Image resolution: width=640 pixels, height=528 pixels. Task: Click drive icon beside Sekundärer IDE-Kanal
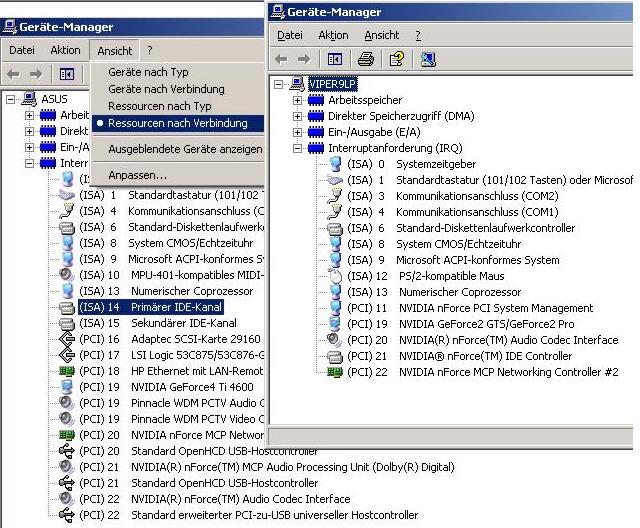(67, 323)
